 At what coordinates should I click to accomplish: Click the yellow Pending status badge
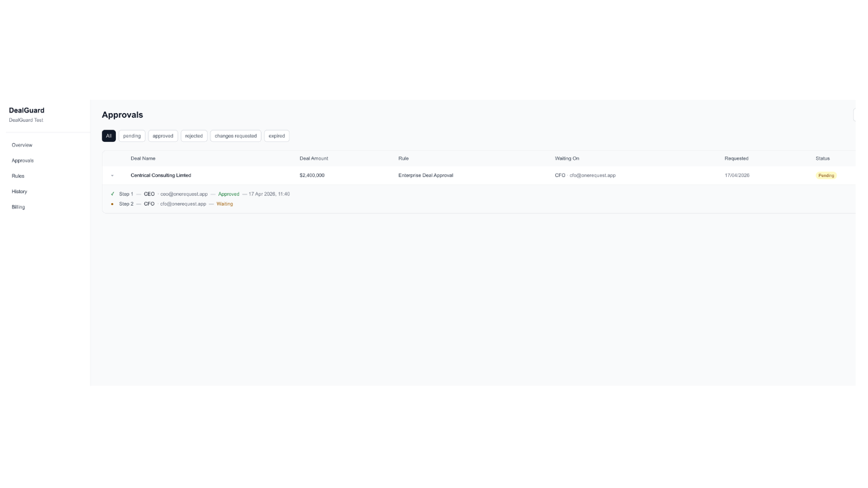826,176
